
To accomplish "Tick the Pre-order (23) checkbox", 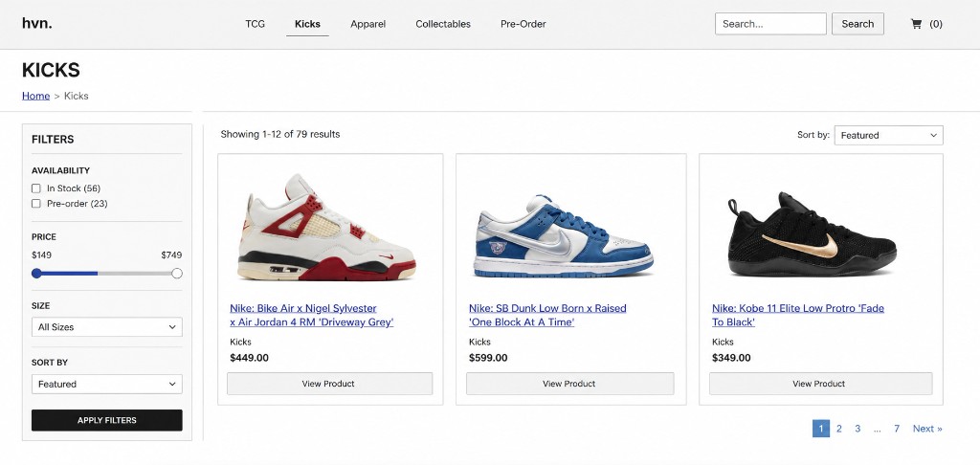I will [x=35, y=203].
